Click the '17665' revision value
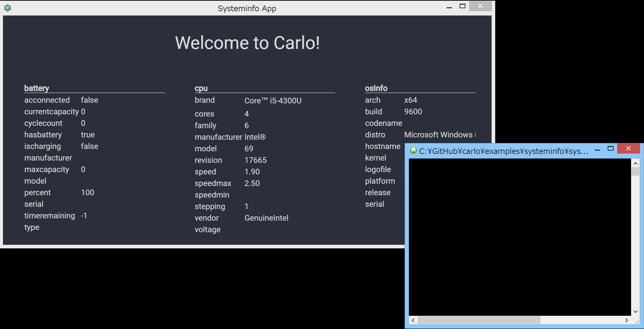The height and width of the screenshot is (329, 644). pyautogui.click(x=256, y=160)
